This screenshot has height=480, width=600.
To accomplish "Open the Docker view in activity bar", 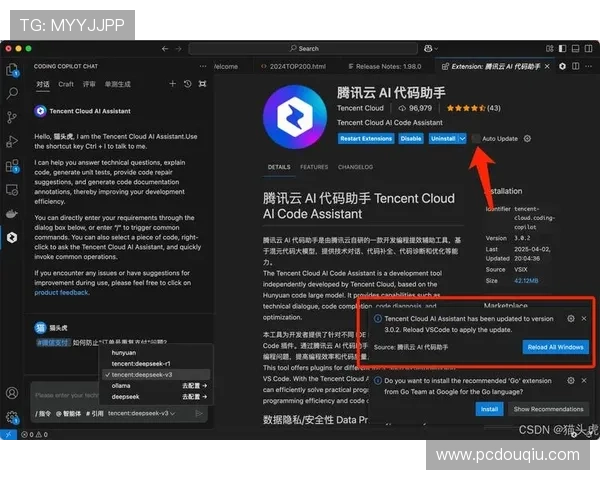I will click(12, 214).
